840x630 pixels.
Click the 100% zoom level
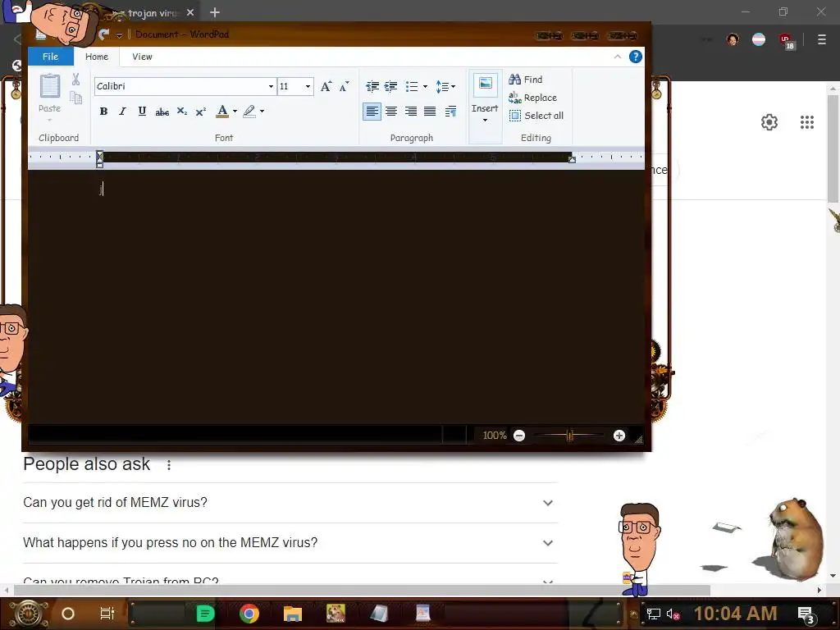coord(495,436)
